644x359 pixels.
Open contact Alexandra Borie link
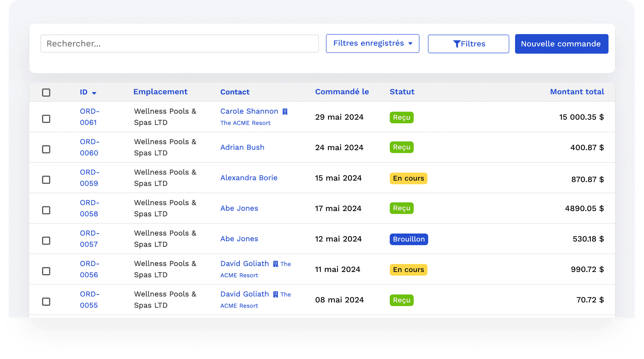point(249,178)
